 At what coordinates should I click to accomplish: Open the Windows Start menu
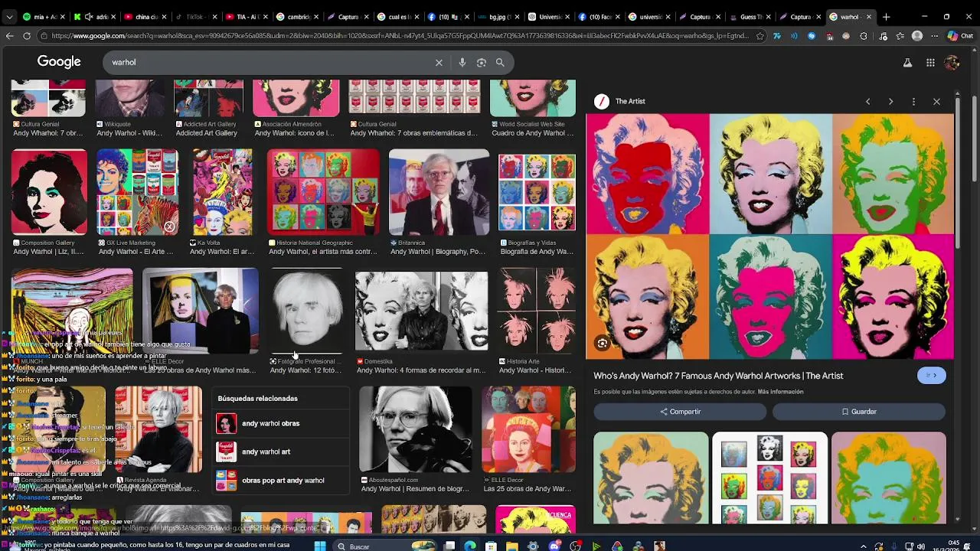pos(320,546)
